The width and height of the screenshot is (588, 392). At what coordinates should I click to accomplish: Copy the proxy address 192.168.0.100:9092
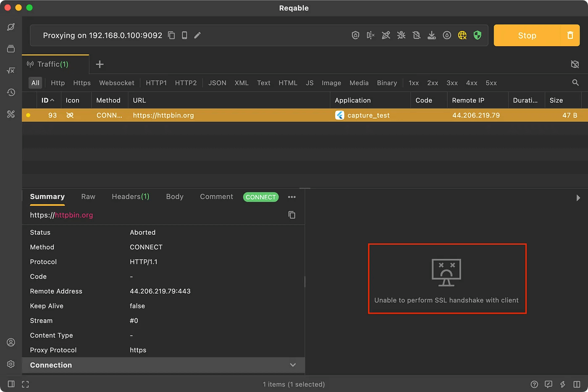(171, 35)
